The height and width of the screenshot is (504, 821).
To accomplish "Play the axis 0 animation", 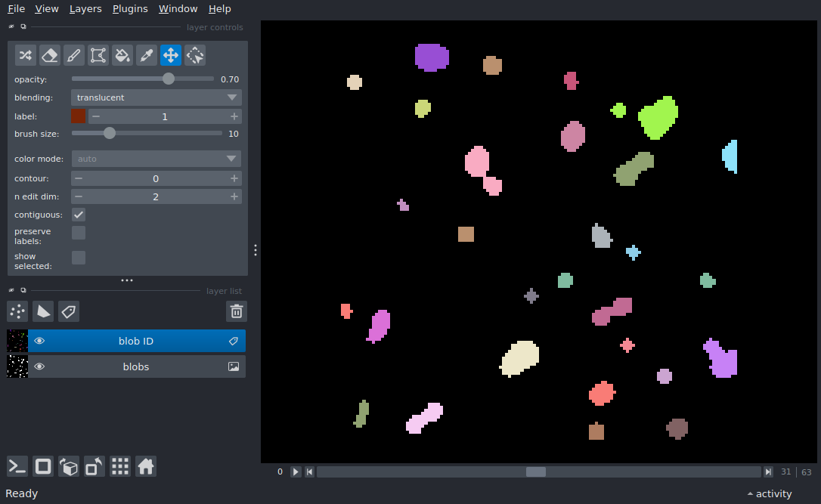I will (296, 472).
